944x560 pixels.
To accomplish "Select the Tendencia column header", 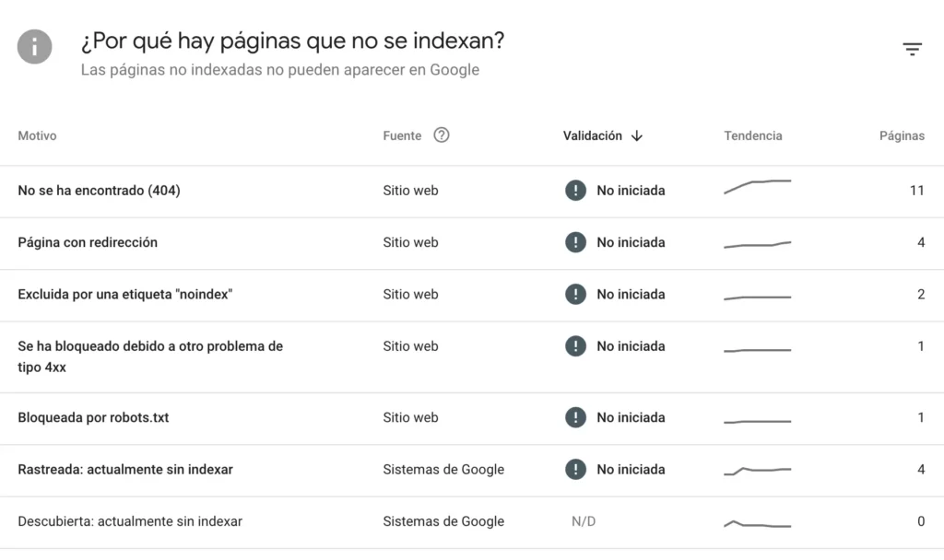I will point(752,135).
